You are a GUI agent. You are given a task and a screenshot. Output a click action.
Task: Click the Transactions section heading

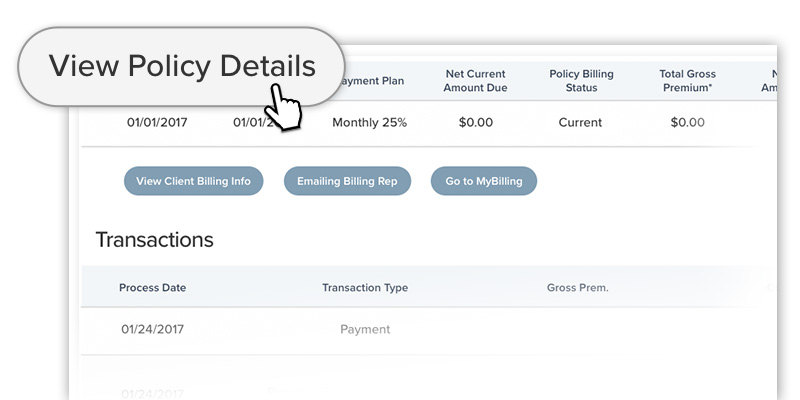pyautogui.click(x=154, y=240)
